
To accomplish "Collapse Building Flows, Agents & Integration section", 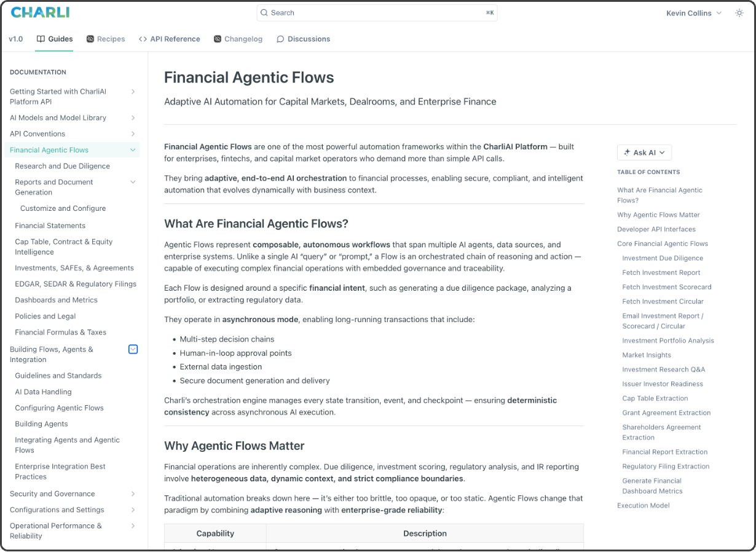I will click(133, 349).
